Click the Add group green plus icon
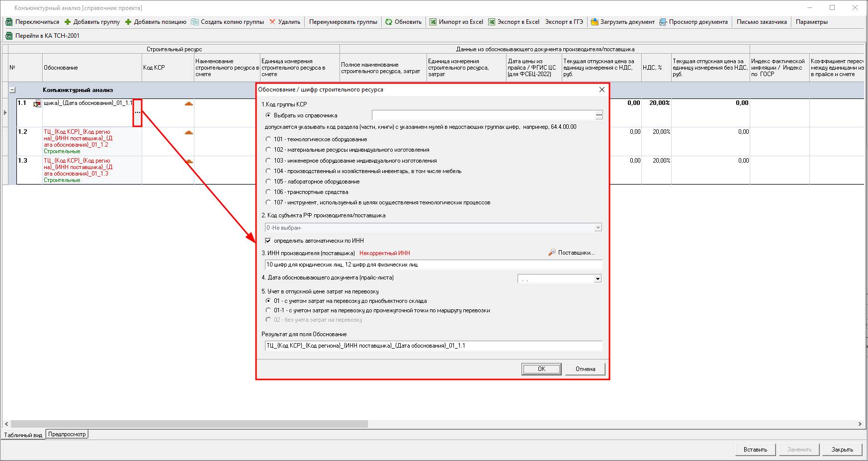Image resolution: width=868 pixels, height=461 pixels. point(68,22)
